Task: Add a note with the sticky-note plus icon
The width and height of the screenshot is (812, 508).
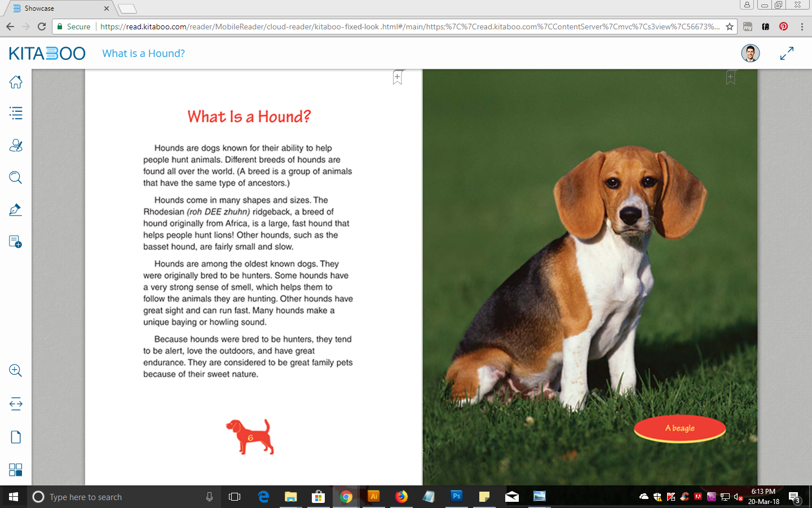Action: coord(16,242)
